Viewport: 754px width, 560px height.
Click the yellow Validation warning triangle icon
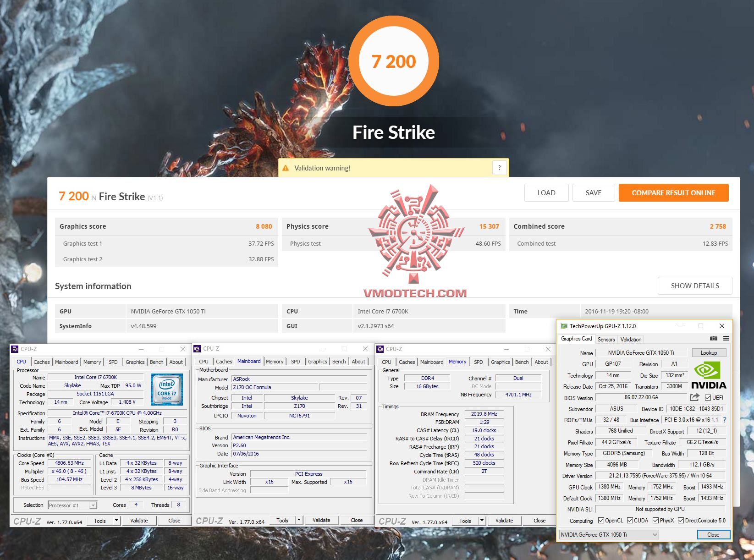[x=286, y=168]
